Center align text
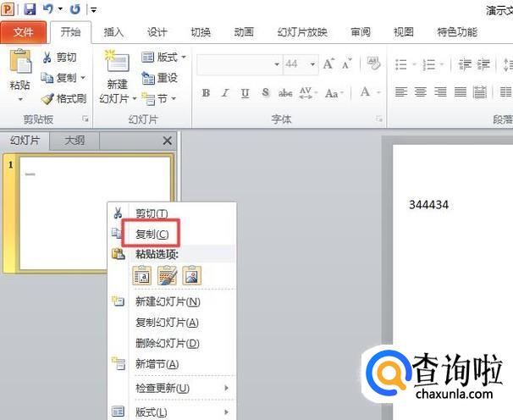 421,92
